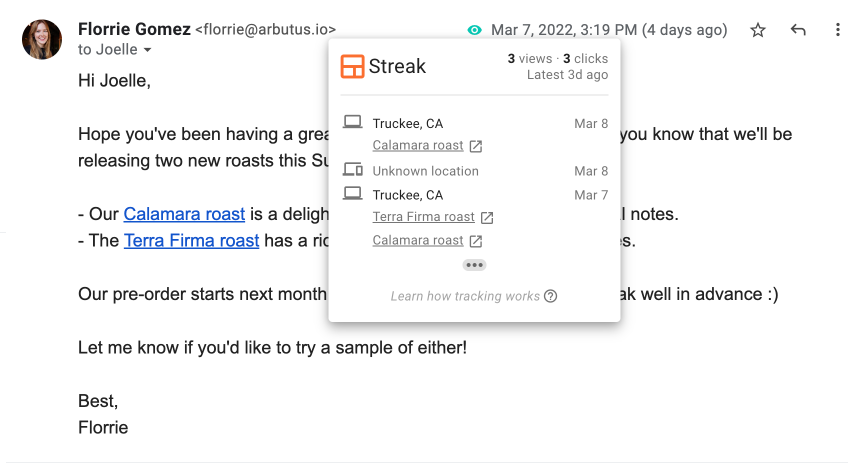Open the three-dot more options menu
Screen dimensions: 860x463
[x=837, y=31]
